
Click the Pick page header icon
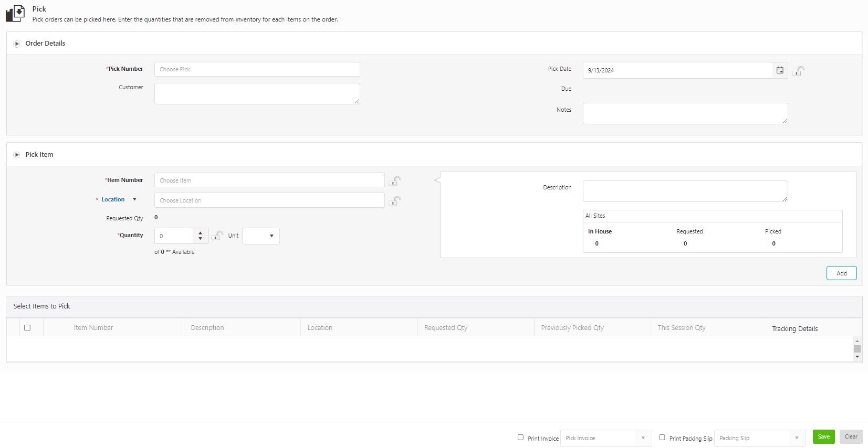click(15, 13)
